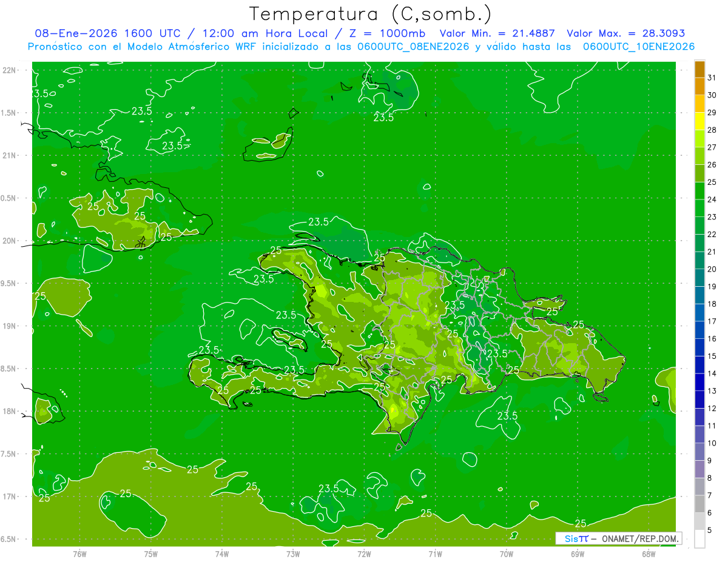
Task: Click the '17N' latitude axis label
Action: (8, 497)
